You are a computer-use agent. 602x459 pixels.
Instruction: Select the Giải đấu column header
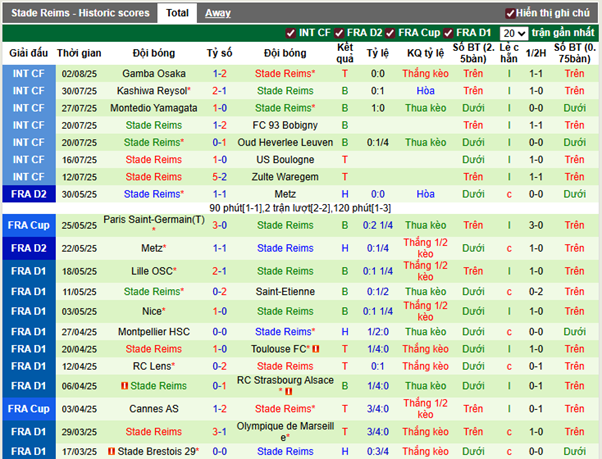[28, 53]
